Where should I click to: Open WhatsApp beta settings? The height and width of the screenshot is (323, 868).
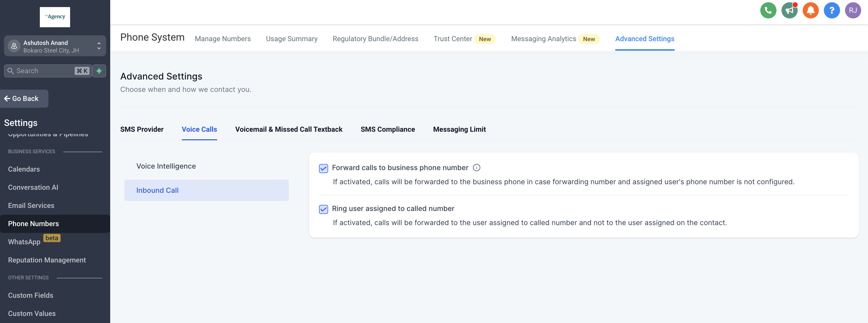click(24, 242)
